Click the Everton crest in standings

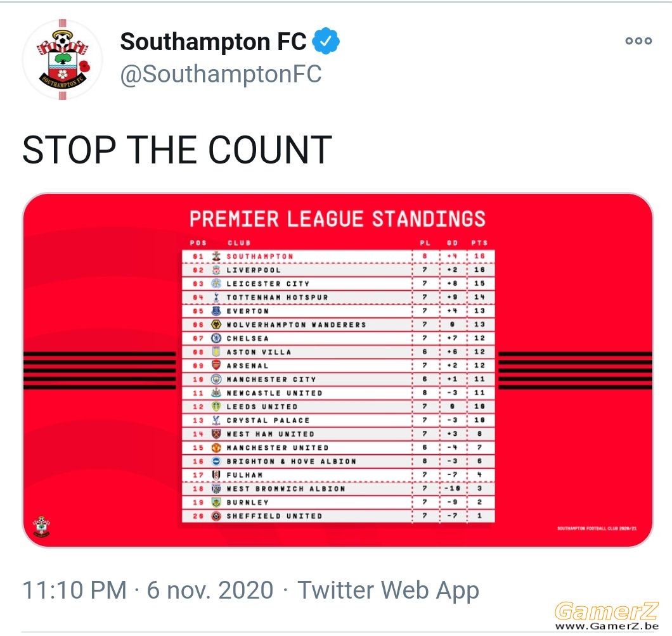pos(216,310)
